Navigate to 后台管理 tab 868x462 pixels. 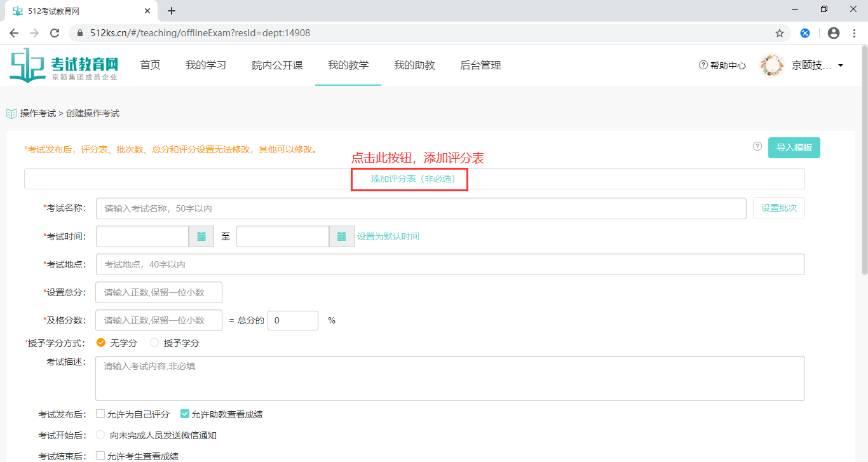480,65
